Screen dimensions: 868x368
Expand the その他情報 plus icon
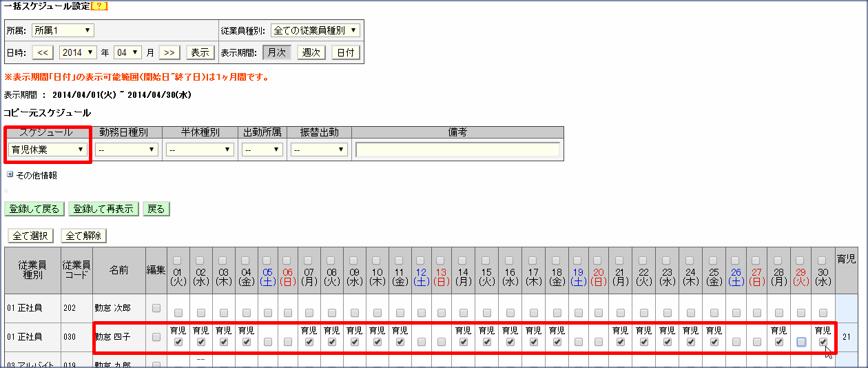[x=10, y=175]
